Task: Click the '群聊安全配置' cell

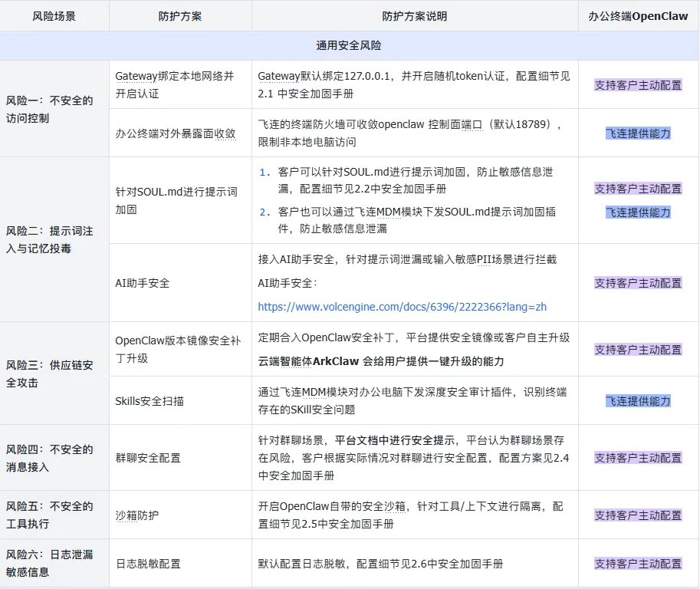Action: coord(180,458)
